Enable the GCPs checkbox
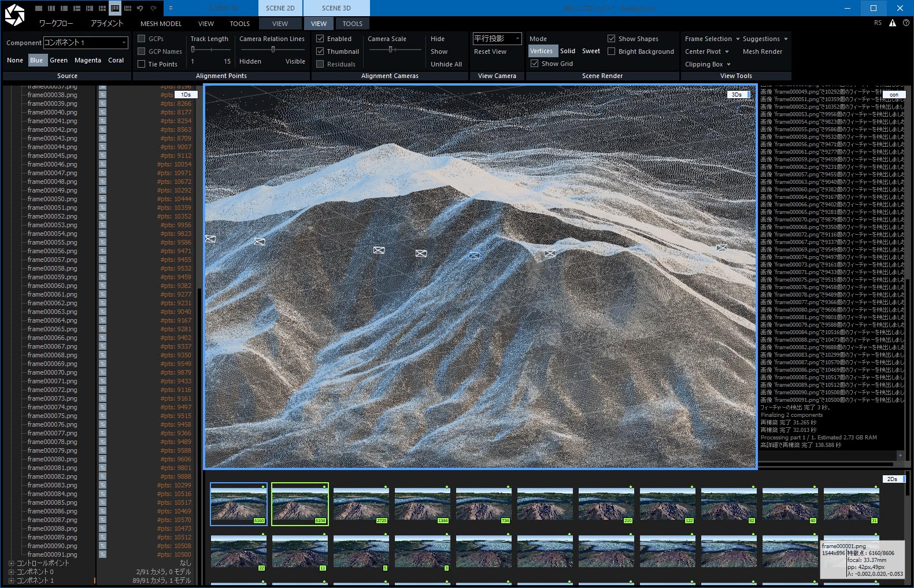The width and height of the screenshot is (914, 588). tap(142, 39)
